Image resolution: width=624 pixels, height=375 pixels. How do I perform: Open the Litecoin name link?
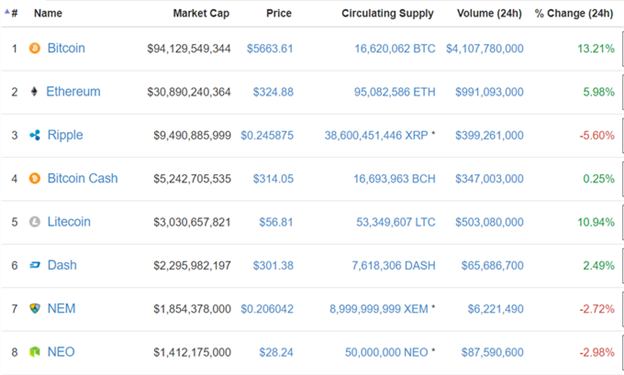pos(69,222)
